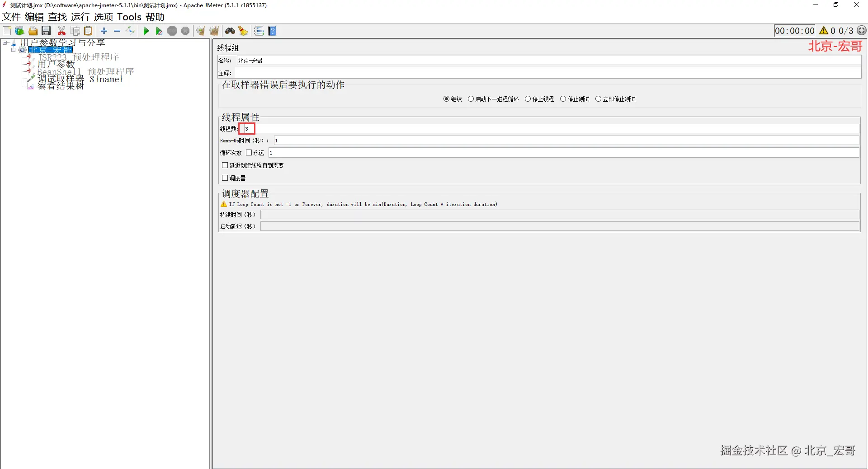The height and width of the screenshot is (469, 868).
Task: Click the green Start test run icon
Action: pyautogui.click(x=146, y=31)
